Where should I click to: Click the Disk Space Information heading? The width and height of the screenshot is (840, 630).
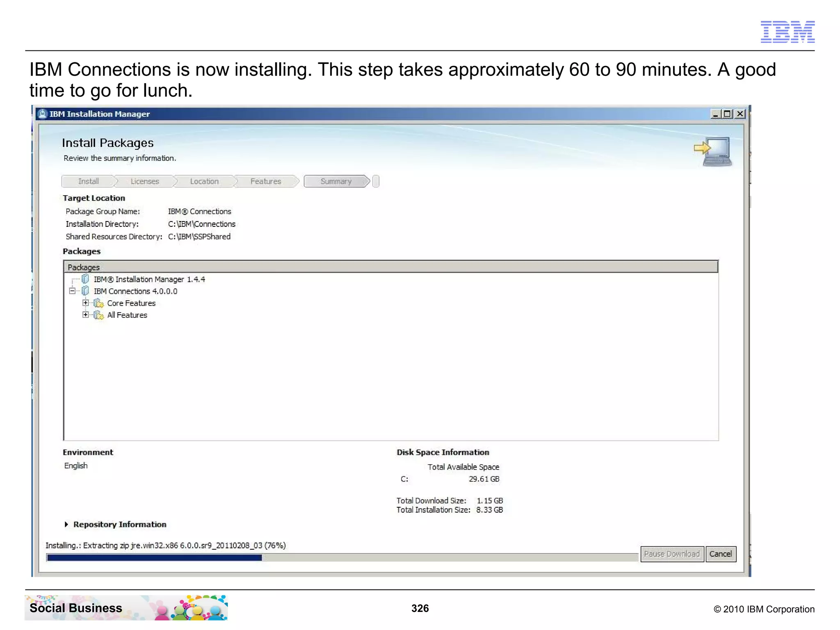click(x=443, y=452)
